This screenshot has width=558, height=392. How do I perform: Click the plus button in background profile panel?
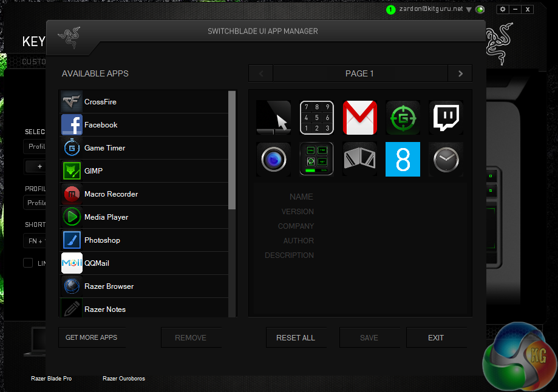pos(39,166)
